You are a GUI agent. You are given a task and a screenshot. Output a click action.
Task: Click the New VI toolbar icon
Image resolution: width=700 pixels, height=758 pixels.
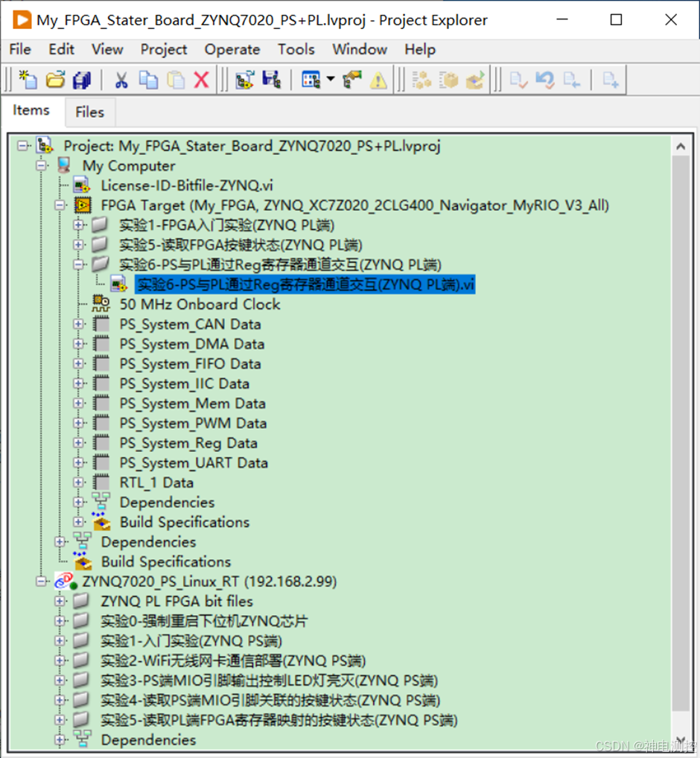tap(28, 79)
